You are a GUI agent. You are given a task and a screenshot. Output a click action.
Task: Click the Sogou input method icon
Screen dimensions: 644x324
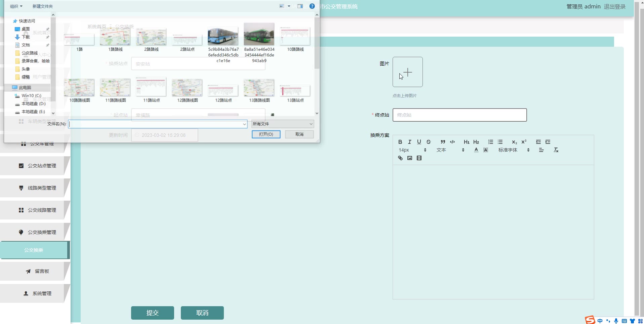coord(590,320)
